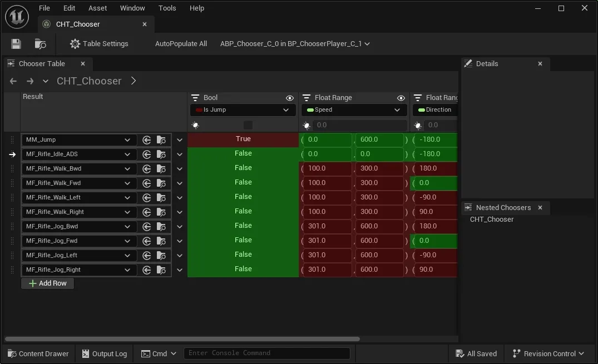Click debug test value icon under Speed
Viewport: 598px width, 364px height.
click(x=307, y=125)
